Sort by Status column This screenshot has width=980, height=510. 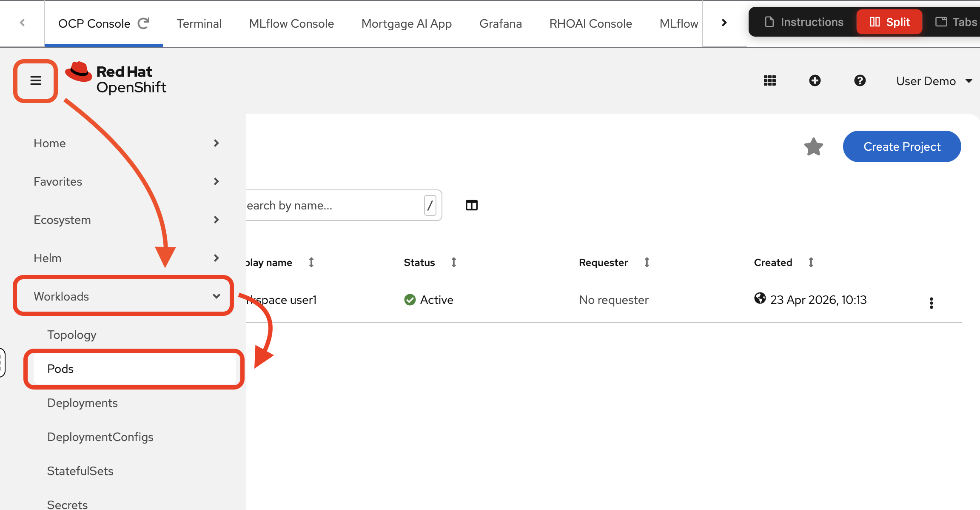pos(454,262)
